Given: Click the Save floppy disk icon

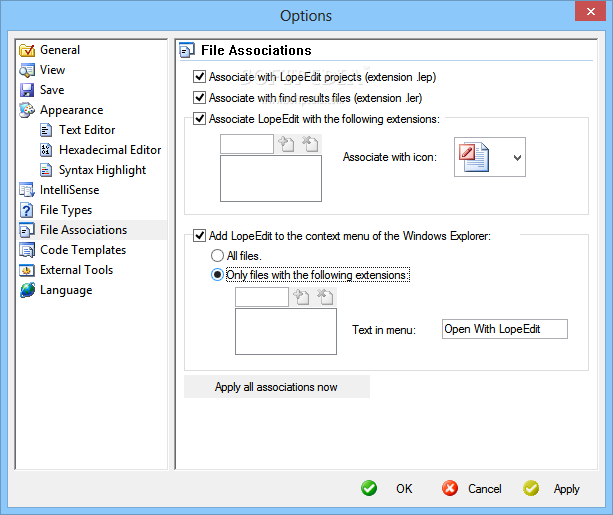Looking at the screenshot, I should (x=27, y=90).
